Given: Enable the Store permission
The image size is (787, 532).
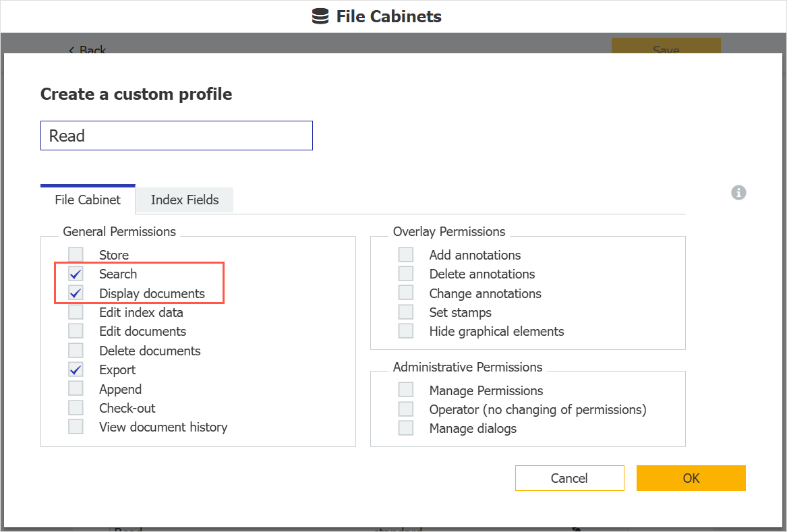Looking at the screenshot, I should [75, 254].
